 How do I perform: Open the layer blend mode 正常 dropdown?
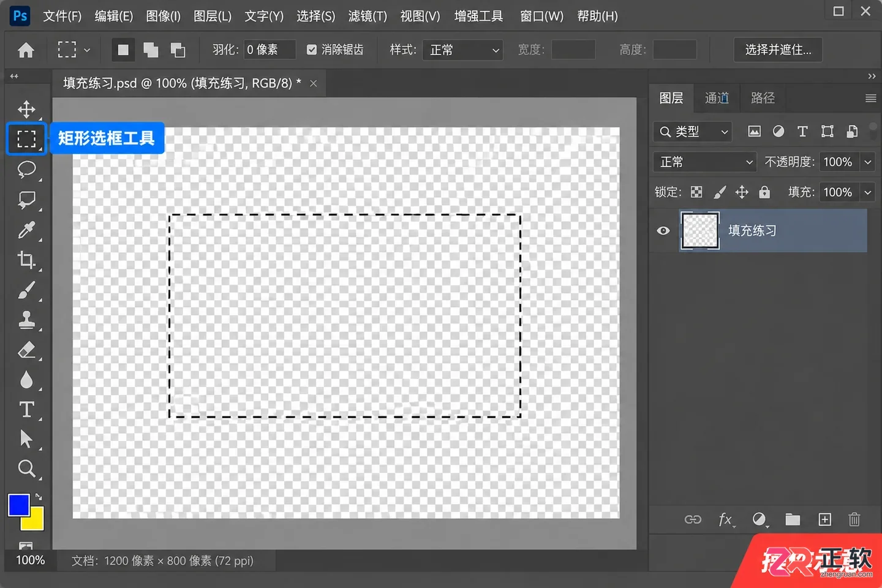(x=705, y=162)
